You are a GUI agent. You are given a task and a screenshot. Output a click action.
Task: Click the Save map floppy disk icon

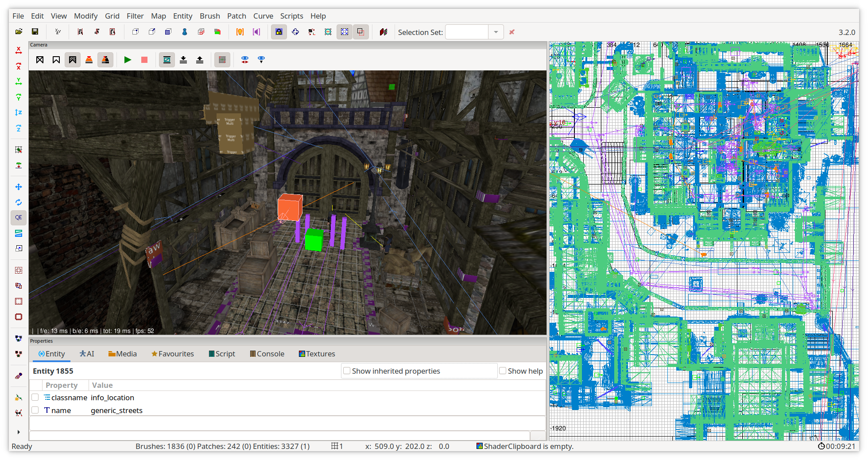pos(35,32)
